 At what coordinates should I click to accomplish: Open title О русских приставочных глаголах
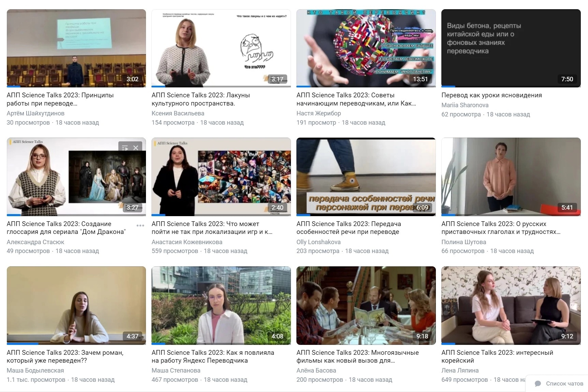coord(501,228)
